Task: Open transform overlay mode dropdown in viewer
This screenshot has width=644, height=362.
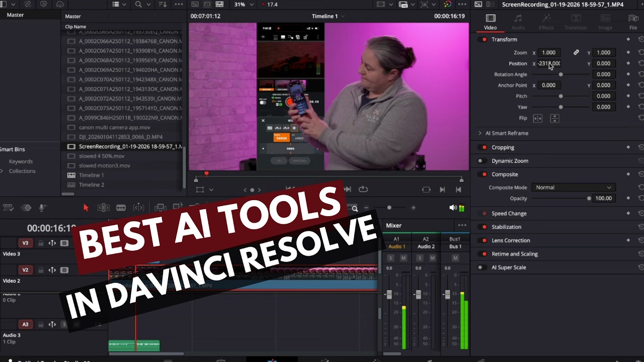Action: 211,190
